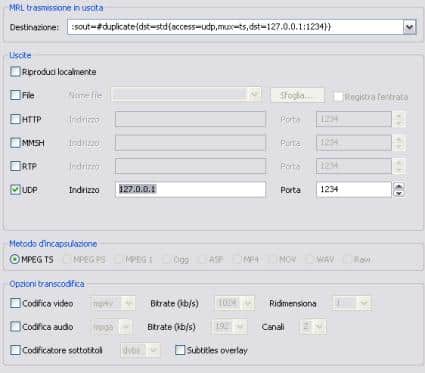This screenshot has height=373, width=425.
Task: Click the RTP Porta field
Action: point(354,166)
